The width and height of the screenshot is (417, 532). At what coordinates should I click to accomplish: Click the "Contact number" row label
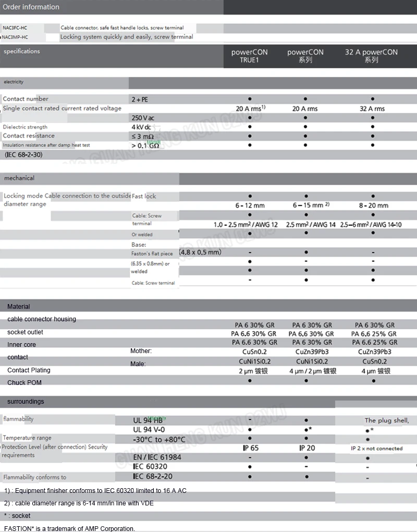[26, 99]
